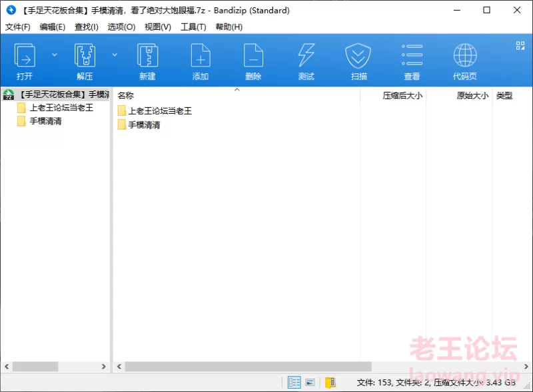
Task: Open the 编辑(E) menu
Action: [x=53, y=27]
